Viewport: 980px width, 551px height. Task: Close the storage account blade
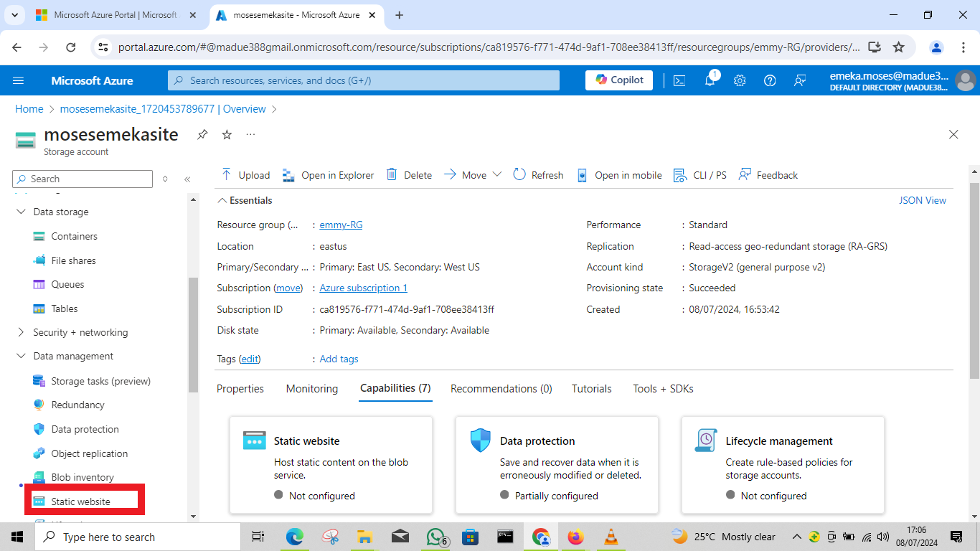(953, 134)
